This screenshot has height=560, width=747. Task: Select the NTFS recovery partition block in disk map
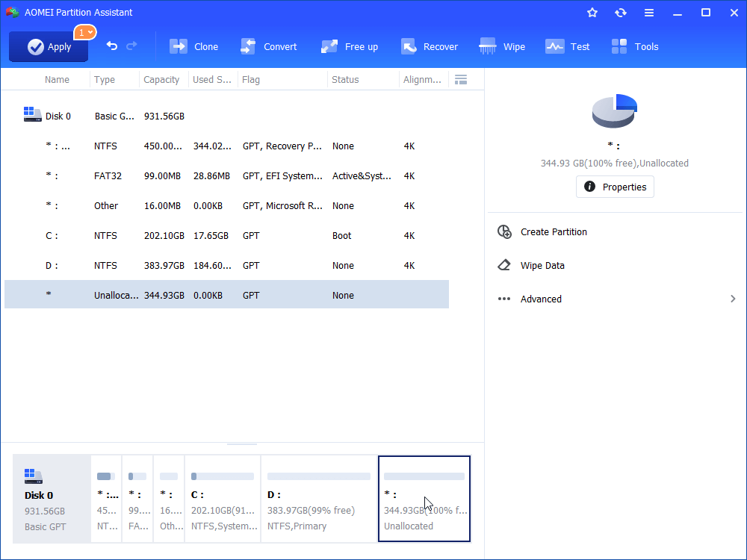point(106,499)
